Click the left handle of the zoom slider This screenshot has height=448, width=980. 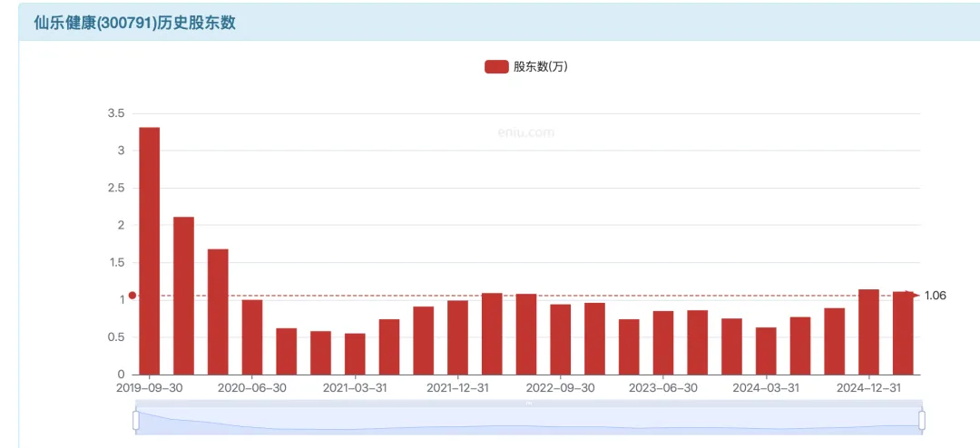pos(135,421)
